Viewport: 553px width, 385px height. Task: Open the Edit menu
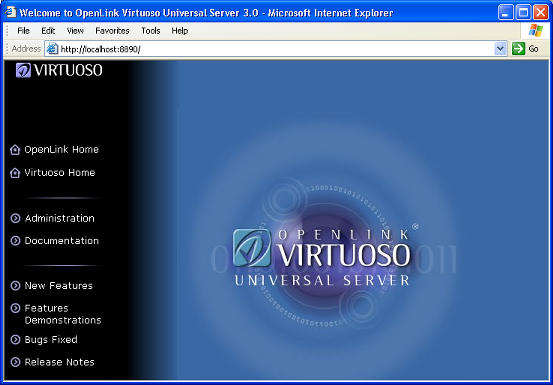tap(48, 31)
